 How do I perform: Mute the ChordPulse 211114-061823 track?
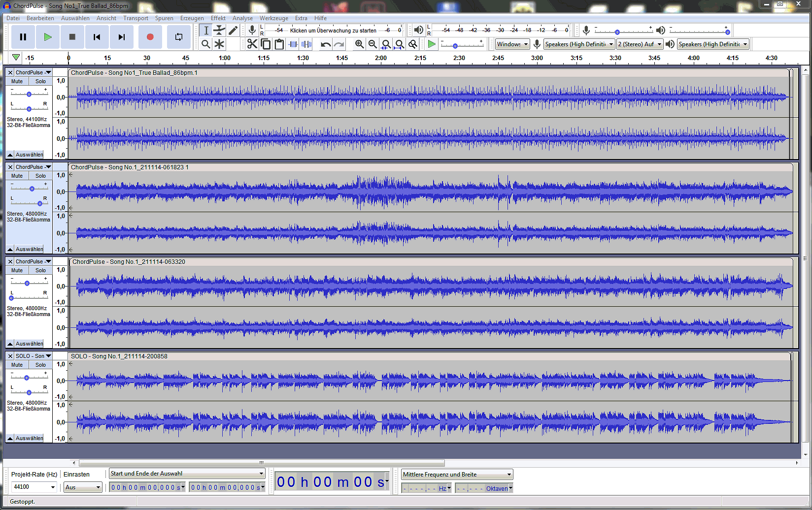tap(17, 176)
